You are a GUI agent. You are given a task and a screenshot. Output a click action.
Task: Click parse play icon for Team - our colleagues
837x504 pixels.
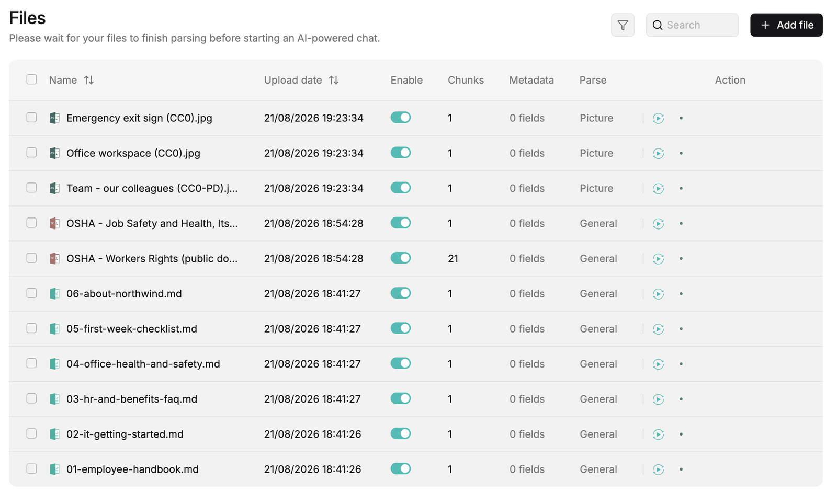pos(658,188)
